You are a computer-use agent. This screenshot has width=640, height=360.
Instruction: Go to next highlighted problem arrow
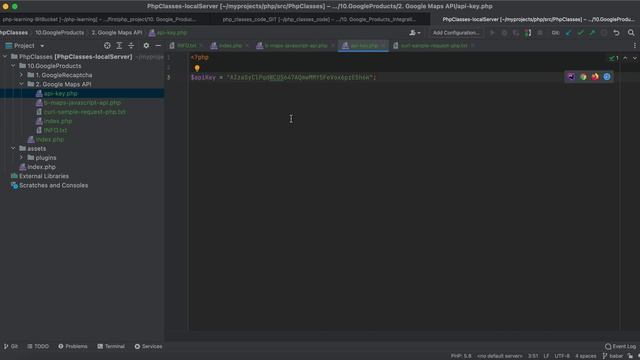635,58
